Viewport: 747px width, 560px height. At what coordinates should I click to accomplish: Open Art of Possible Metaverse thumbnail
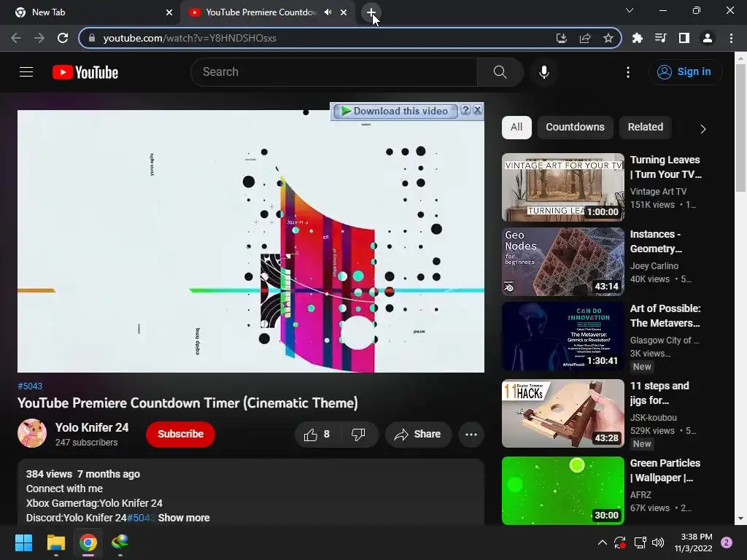click(562, 336)
